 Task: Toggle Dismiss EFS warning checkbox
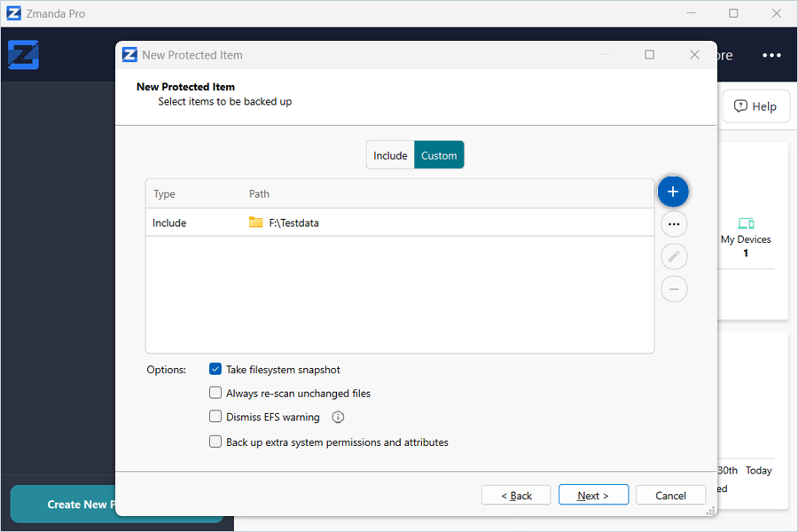pos(215,417)
